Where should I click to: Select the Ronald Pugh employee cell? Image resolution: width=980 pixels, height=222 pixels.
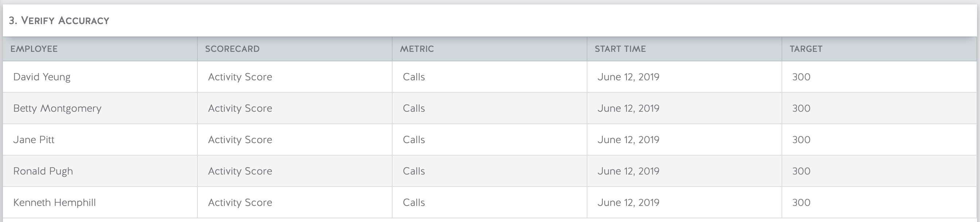100,171
